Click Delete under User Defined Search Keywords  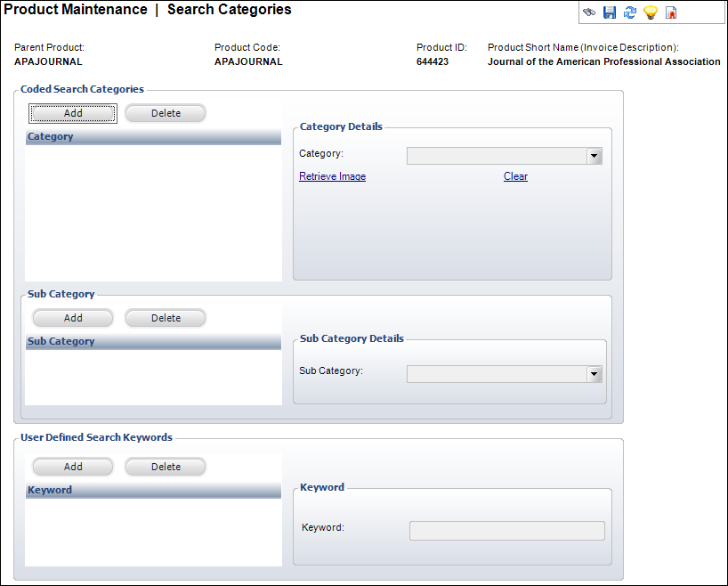(166, 467)
